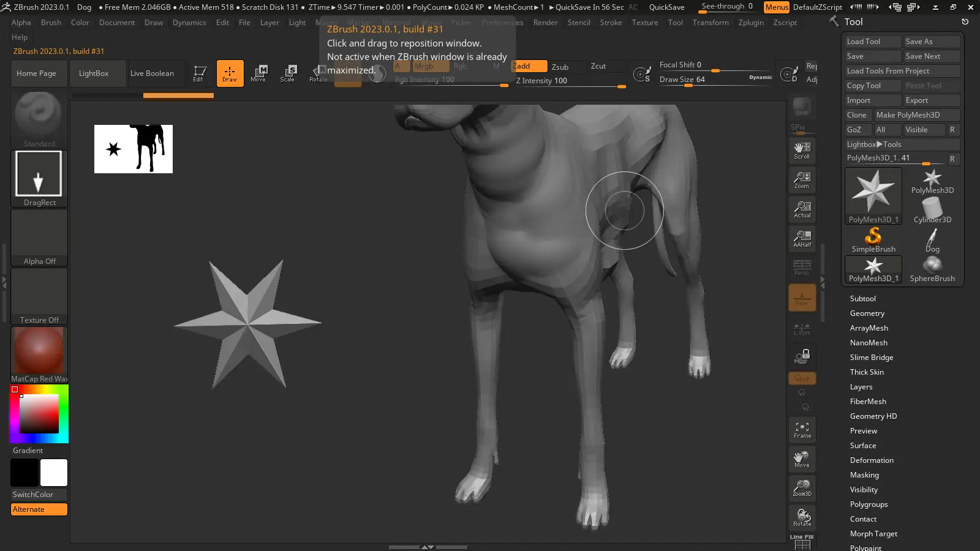Click the 3D Rotate navigation icon

coord(802,518)
